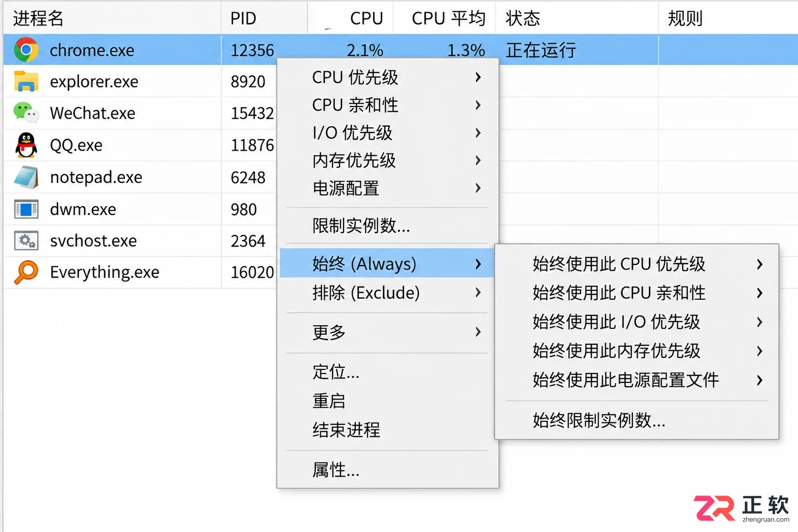
Task: Click the 2.1% CPU value
Action: [x=365, y=50]
